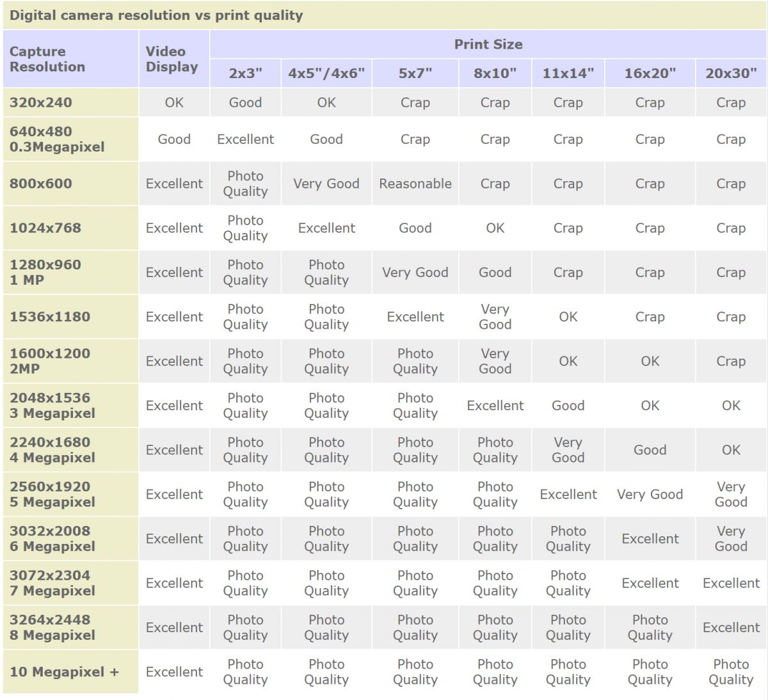
Task: Click the "Digital camera resolution vs print quality" title
Action: [156, 15]
